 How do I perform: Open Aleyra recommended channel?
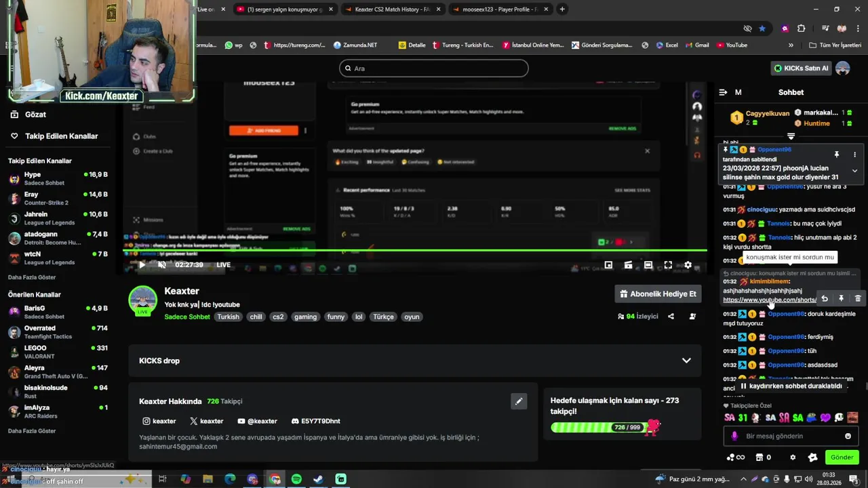(58, 372)
